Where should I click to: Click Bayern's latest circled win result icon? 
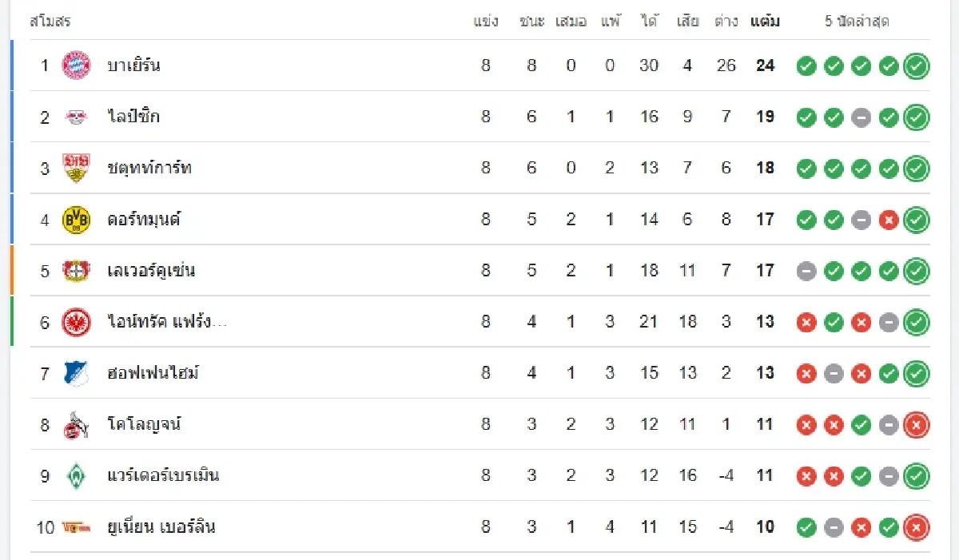click(916, 66)
